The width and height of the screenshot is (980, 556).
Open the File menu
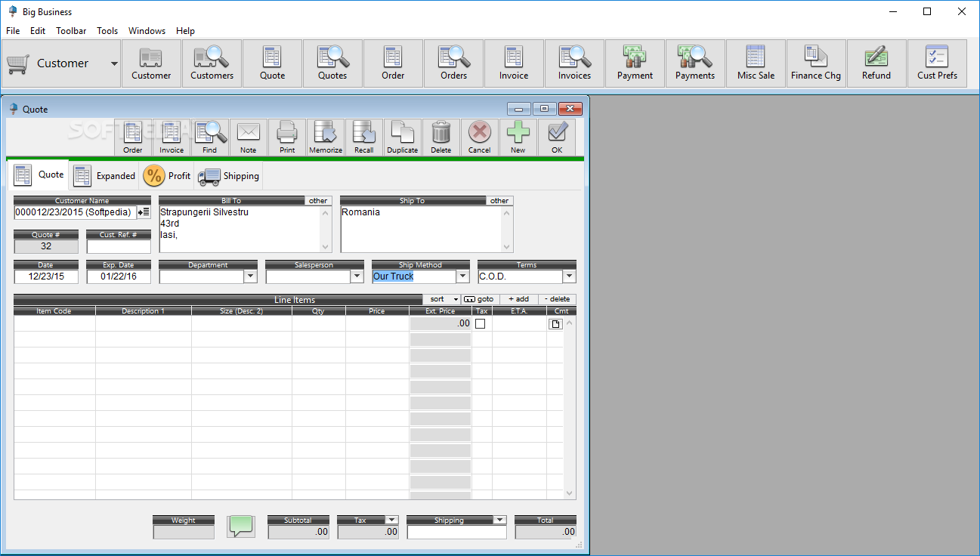(x=14, y=31)
